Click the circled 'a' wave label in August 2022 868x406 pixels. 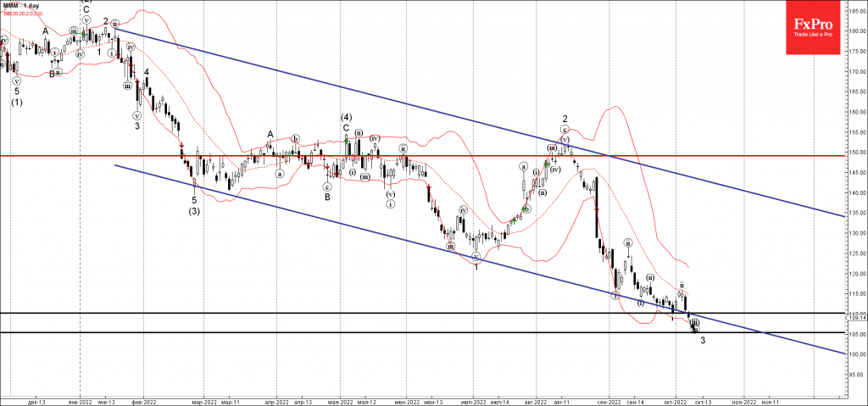point(524,166)
